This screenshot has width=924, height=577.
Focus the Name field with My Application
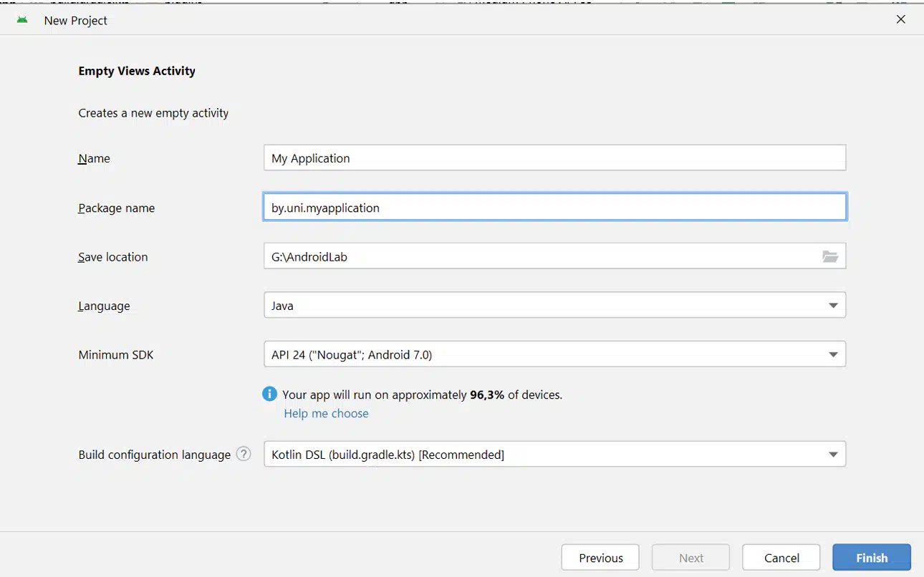[554, 158]
